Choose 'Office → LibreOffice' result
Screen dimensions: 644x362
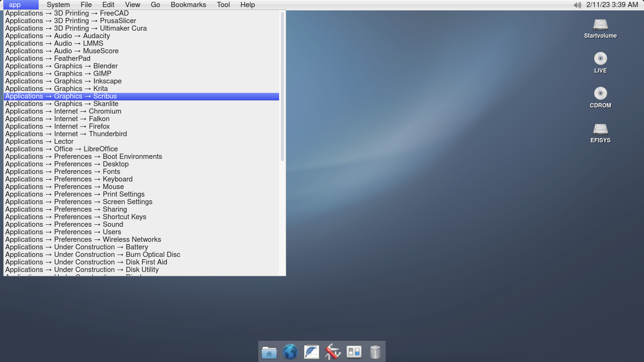click(141, 149)
